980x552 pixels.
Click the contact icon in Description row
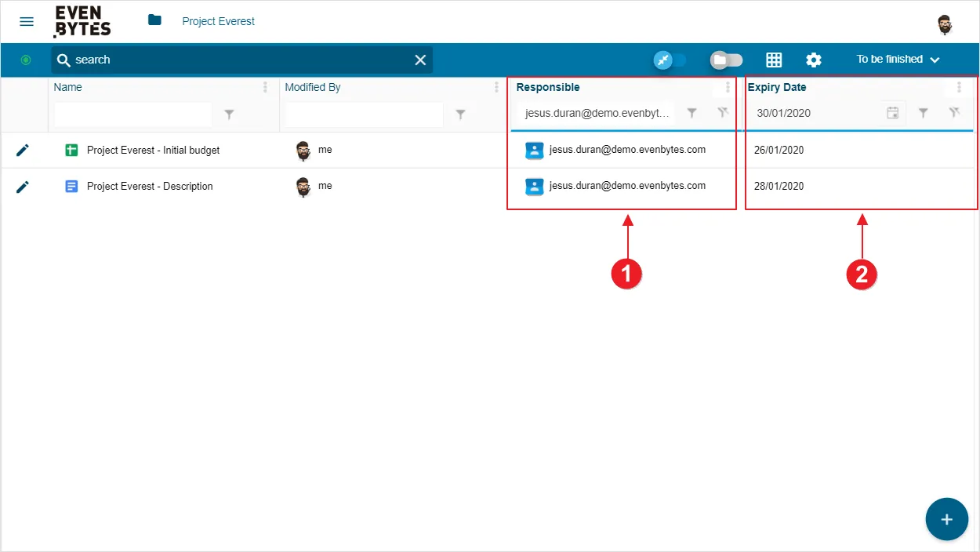pos(534,186)
